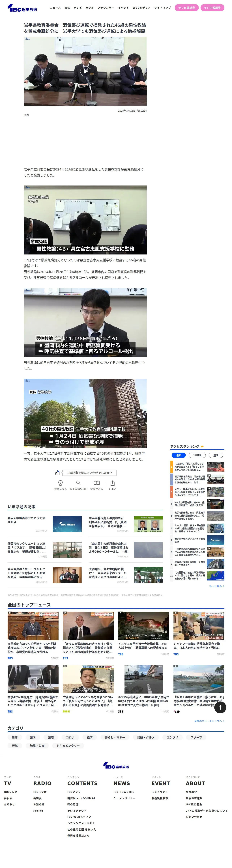Click もっと見る under access ranking
Viewport: 232px width, 868px height.
(216, 586)
